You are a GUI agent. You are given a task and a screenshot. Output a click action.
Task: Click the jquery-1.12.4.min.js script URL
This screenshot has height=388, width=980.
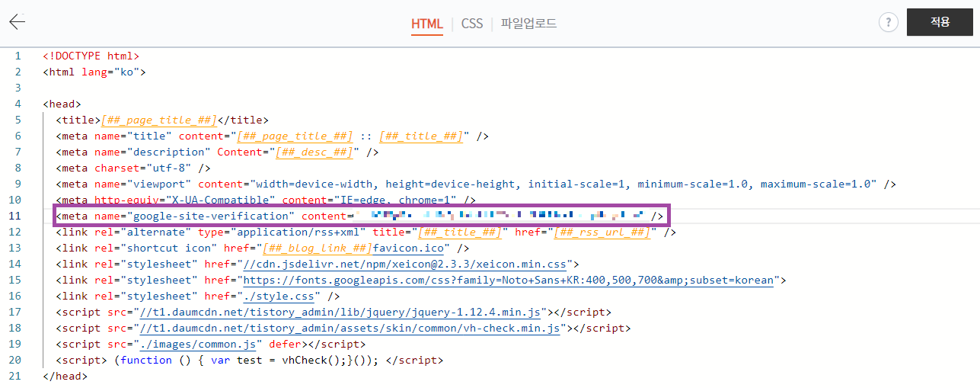tap(340, 313)
